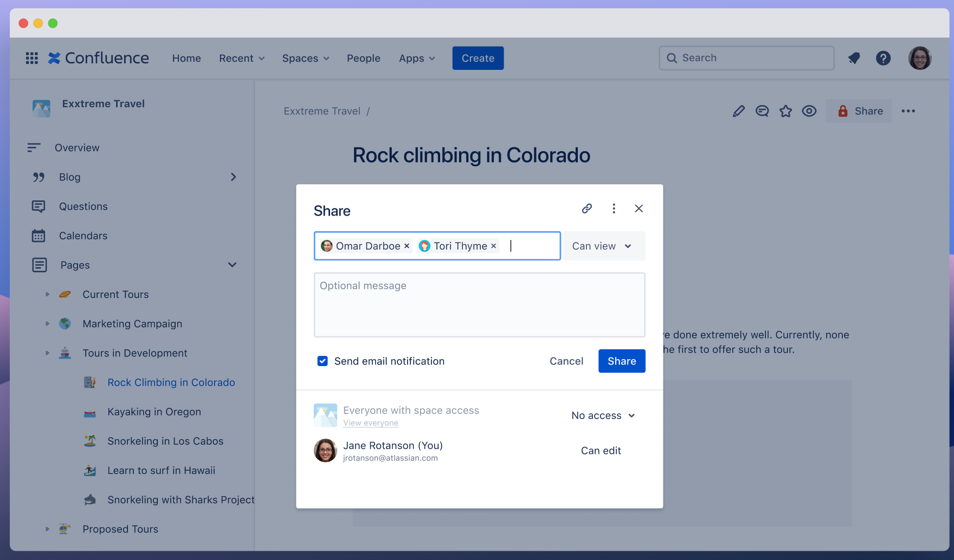Image resolution: width=954 pixels, height=560 pixels.
Task: Open the notifications bell icon
Action: coord(854,58)
